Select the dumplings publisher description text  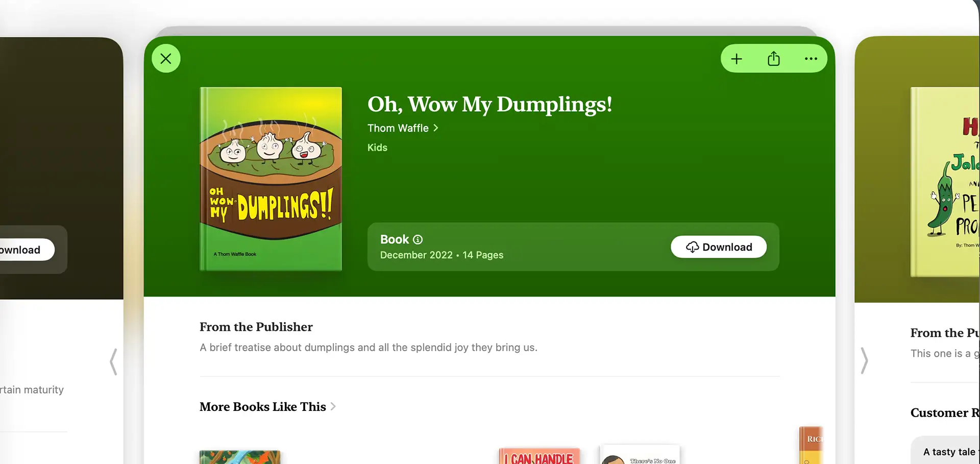(x=369, y=348)
